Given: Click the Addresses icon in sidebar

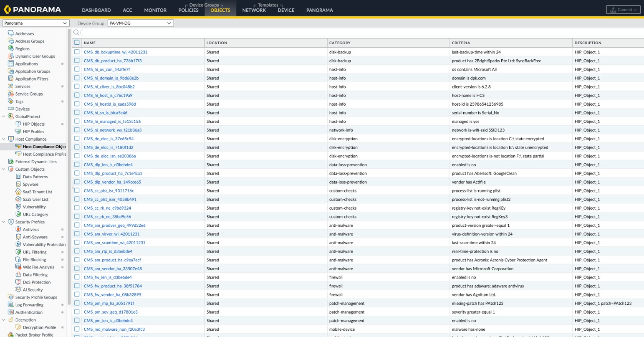Looking at the screenshot, I should click(11, 33).
